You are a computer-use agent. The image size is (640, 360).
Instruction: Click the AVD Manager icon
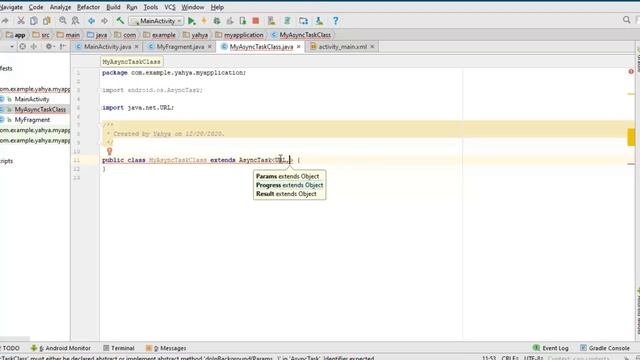[x=271, y=21]
